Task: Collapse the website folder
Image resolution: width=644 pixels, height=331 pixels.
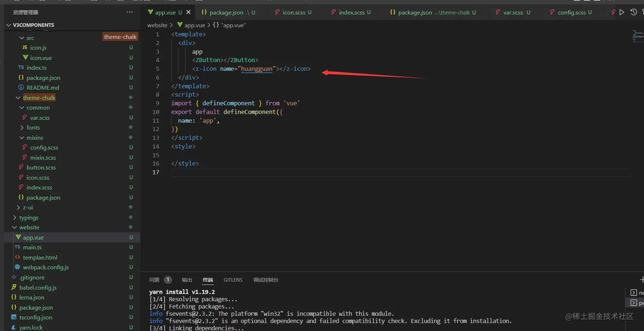Action: click(x=15, y=227)
